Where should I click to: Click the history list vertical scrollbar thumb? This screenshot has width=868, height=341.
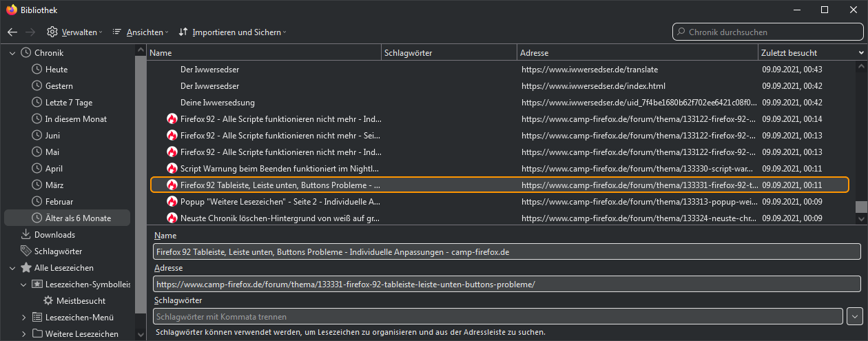(x=861, y=207)
